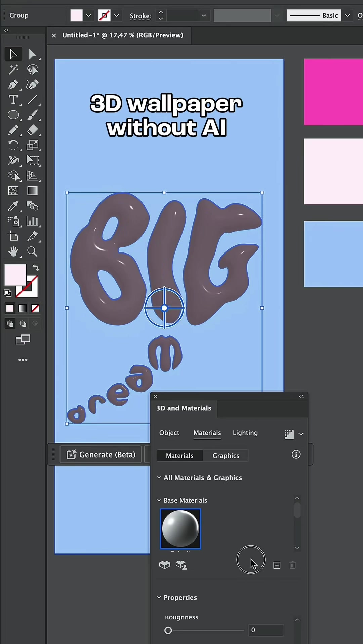
Task: Select the Hand tool
Action: (x=13, y=251)
